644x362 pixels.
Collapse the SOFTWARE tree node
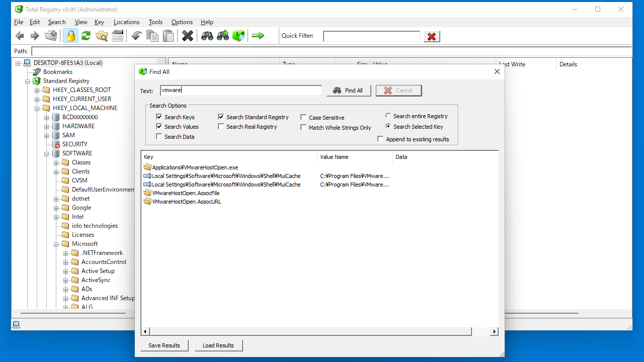coord(47,154)
